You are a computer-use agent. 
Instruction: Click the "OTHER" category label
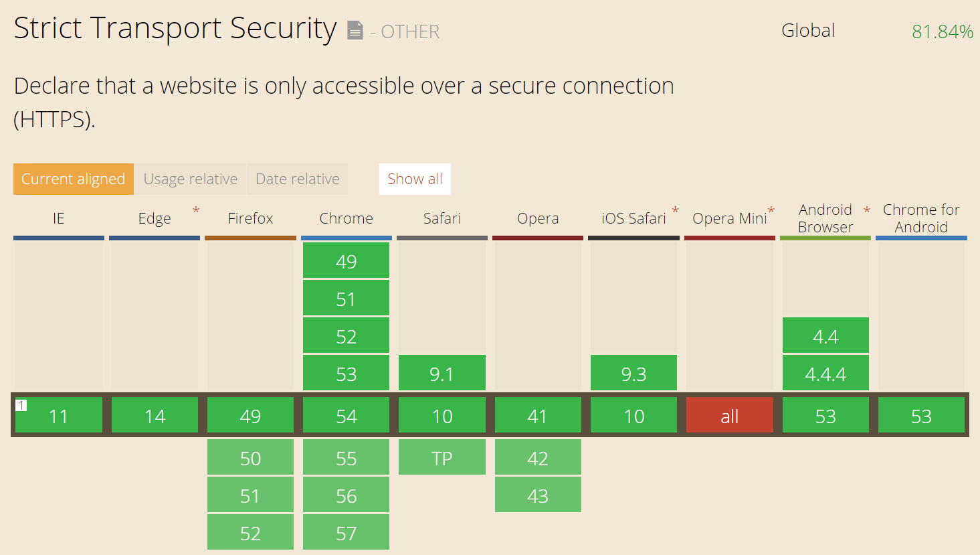409,31
